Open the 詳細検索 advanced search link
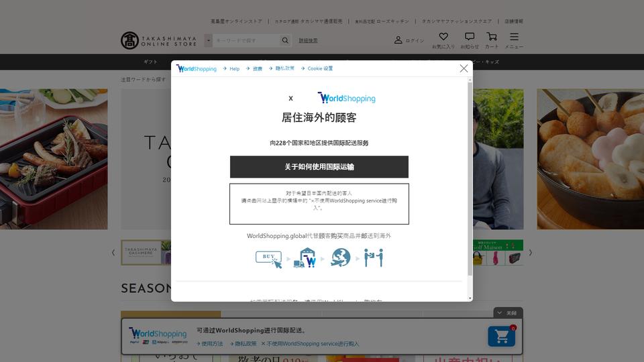The image size is (644, 362). click(308, 40)
